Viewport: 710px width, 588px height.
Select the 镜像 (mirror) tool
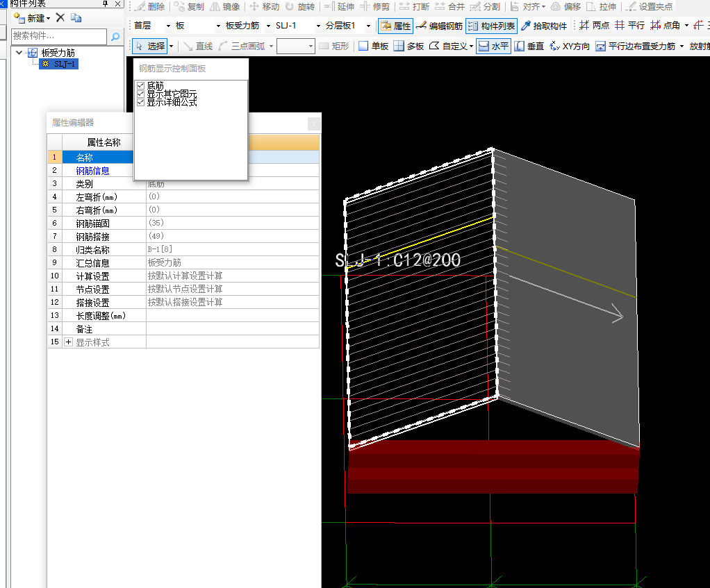(x=225, y=7)
